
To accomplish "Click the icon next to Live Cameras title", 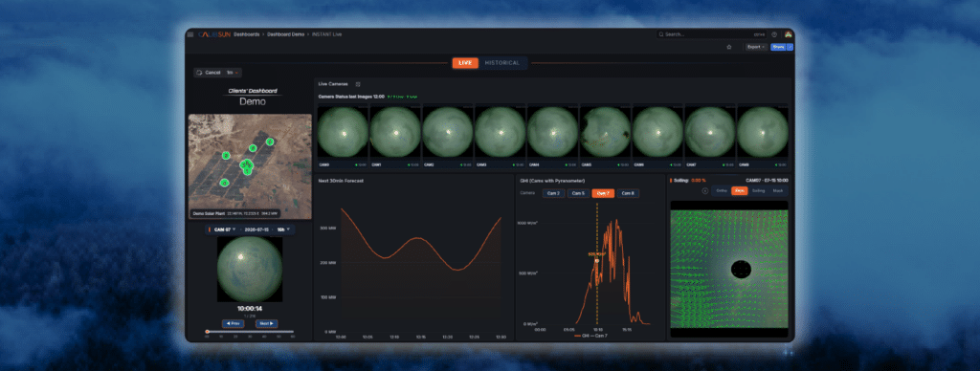I will coord(358,84).
